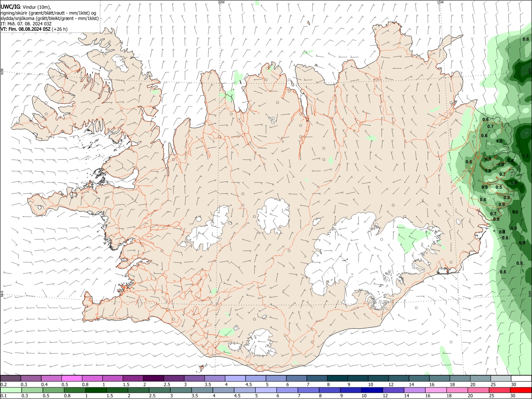
Task: Click the light lavender 4 swatch, top legend row
Action: pos(235,378)
